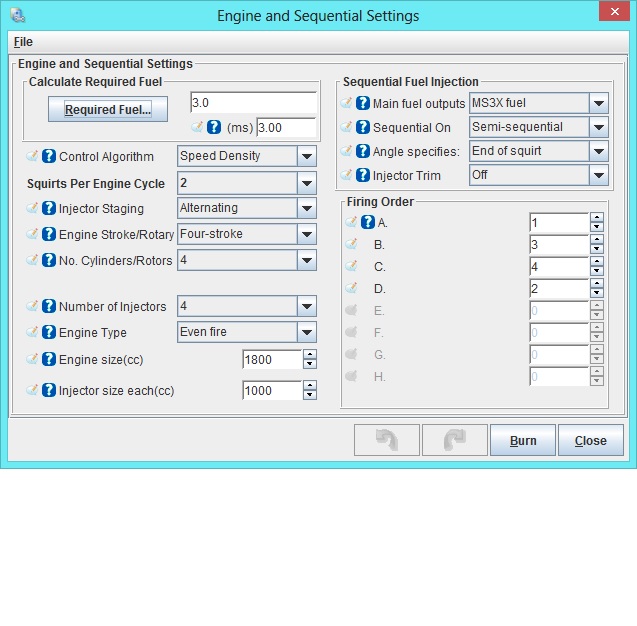Decrease Firing Order D value
637x626 pixels.
[597, 293]
